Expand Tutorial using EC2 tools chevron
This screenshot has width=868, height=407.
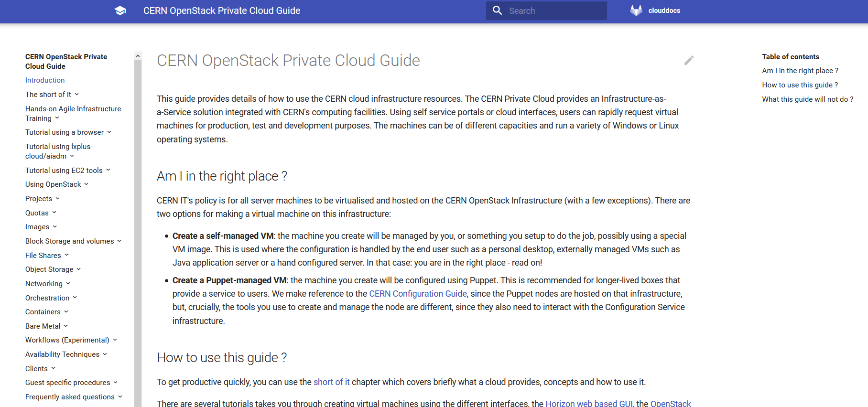[108, 170]
